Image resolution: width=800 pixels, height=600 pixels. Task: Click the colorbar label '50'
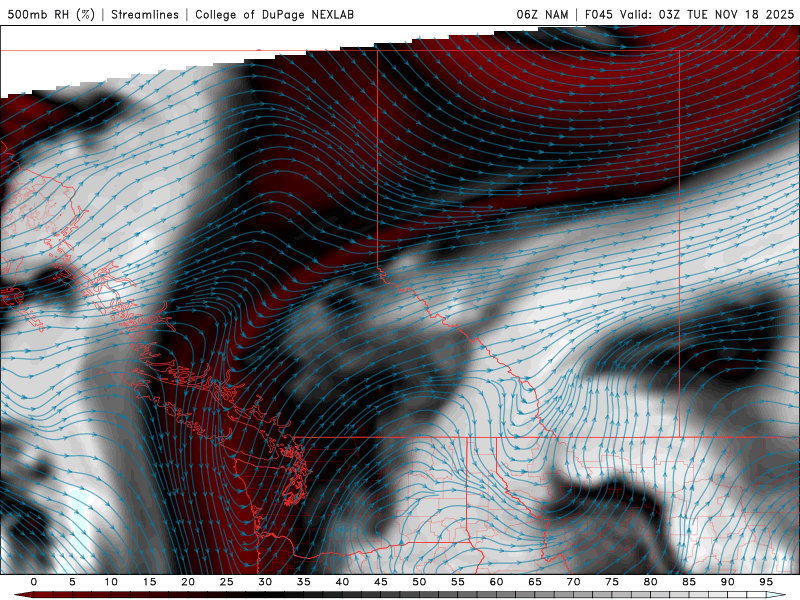[x=419, y=582]
